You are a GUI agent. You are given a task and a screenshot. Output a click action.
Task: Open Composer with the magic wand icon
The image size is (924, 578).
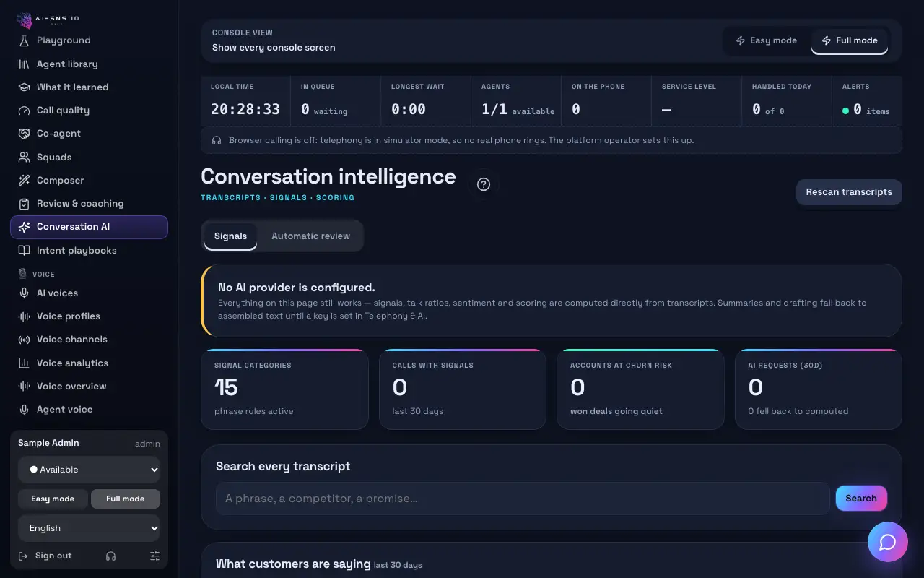click(x=24, y=180)
